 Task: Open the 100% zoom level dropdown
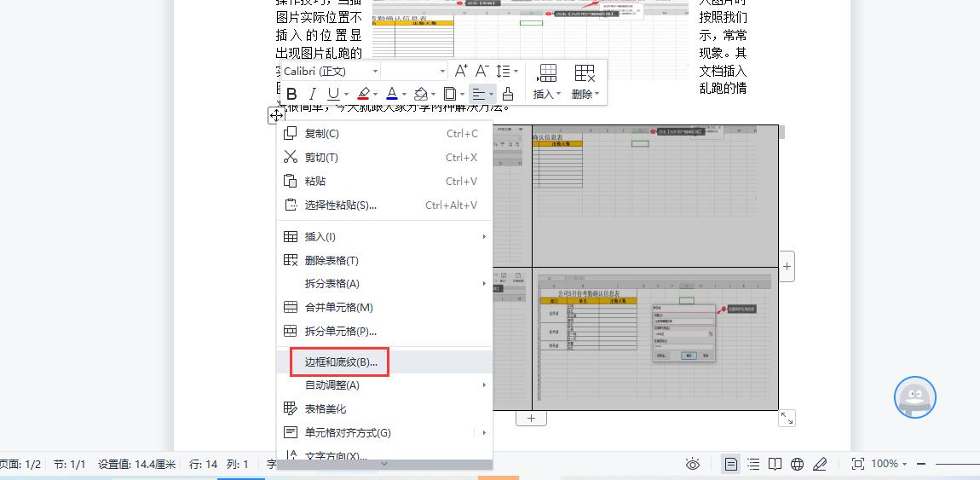(x=889, y=464)
